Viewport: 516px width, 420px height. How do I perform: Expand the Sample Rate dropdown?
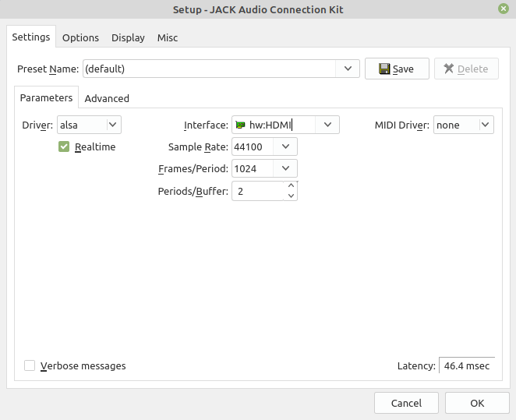point(285,146)
